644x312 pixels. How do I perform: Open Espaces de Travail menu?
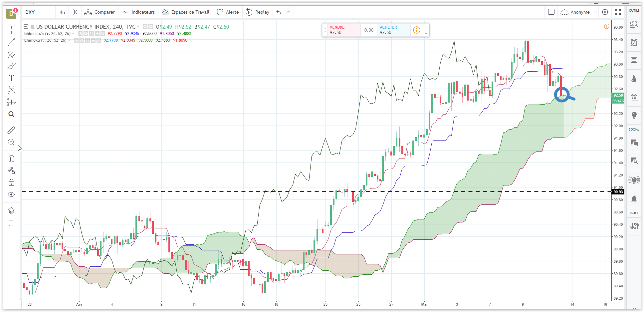(x=185, y=12)
